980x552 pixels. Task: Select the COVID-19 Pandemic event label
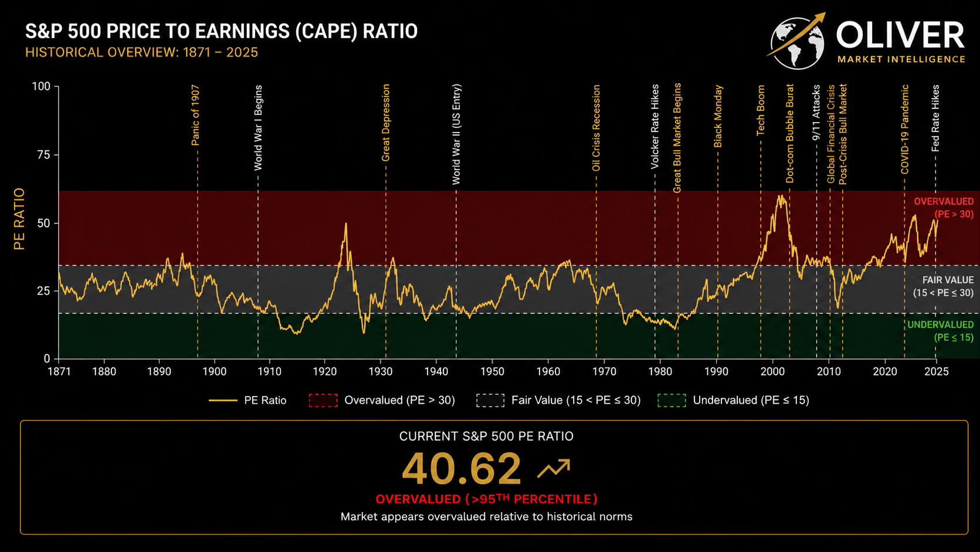(904, 129)
